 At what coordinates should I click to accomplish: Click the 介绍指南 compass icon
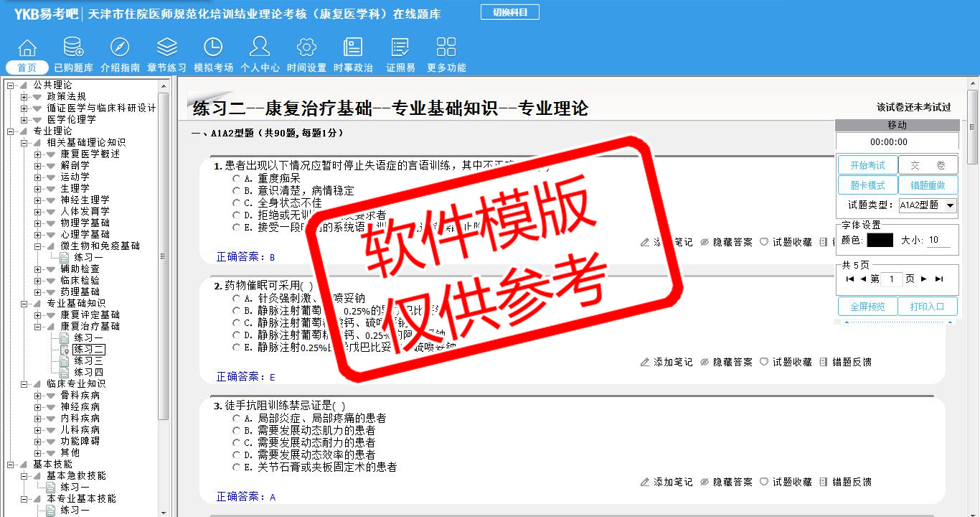tap(120, 48)
